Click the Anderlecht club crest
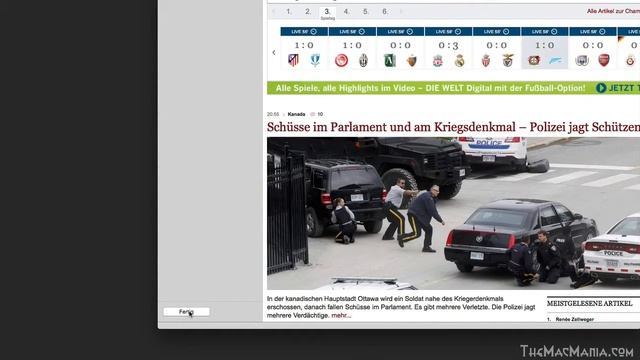Screen dimensions: 640x360 [582, 60]
